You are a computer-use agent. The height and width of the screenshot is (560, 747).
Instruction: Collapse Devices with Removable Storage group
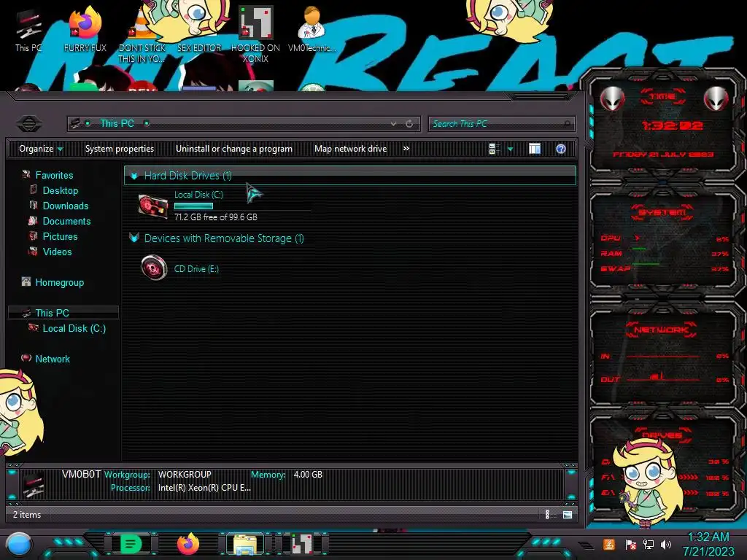134,238
